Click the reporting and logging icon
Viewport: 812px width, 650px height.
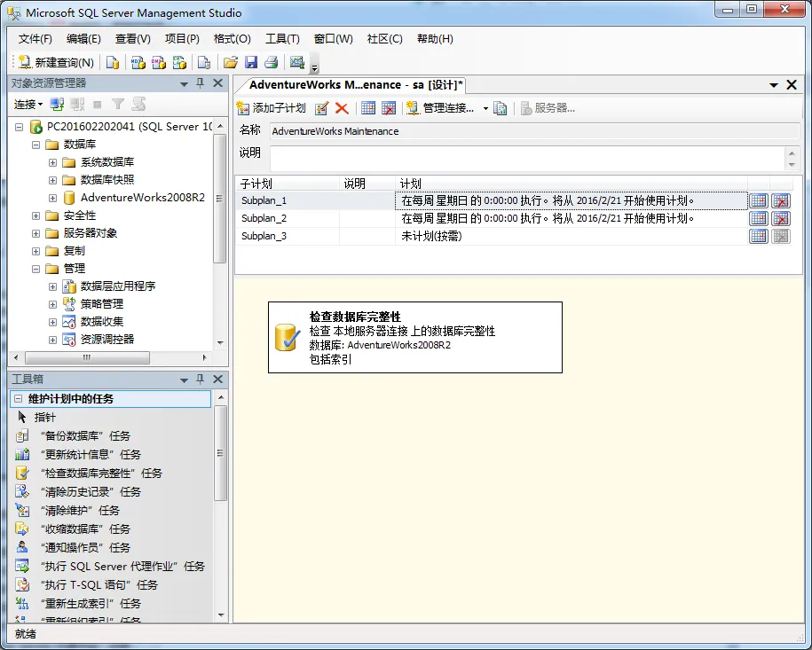[500, 108]
